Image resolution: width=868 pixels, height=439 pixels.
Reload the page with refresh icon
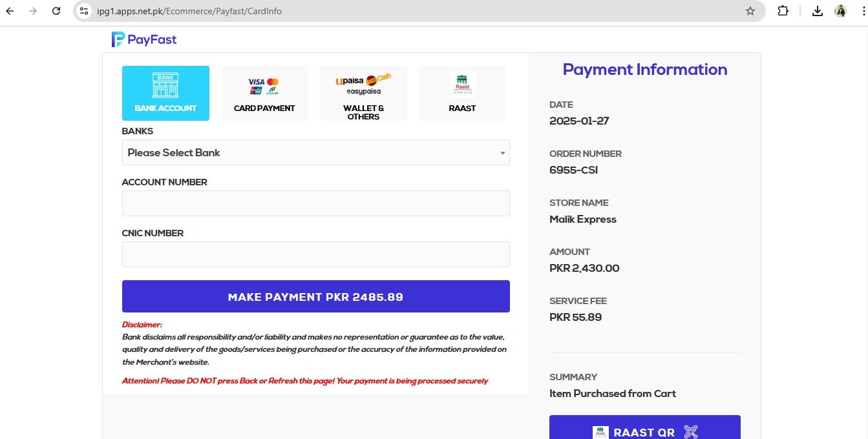point(56,11)
